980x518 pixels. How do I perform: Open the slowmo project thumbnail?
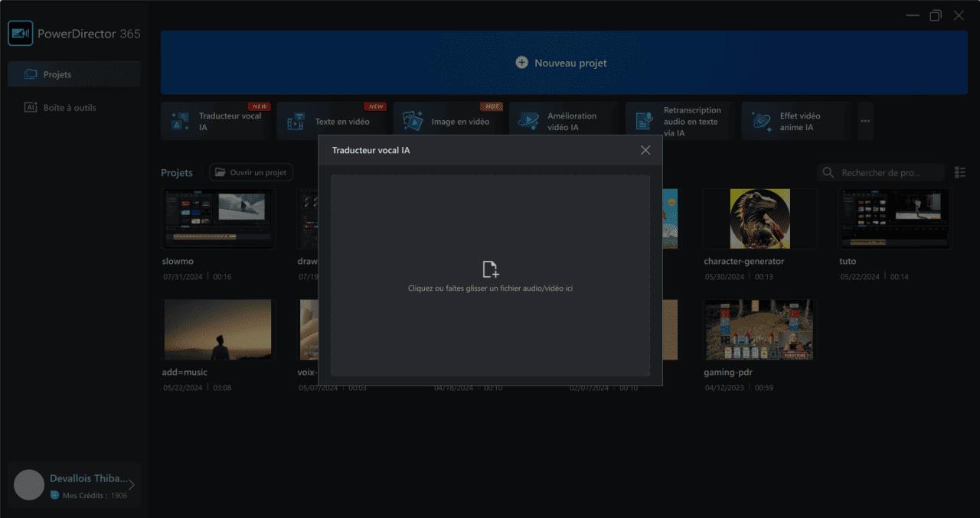(x=218, y=219)
